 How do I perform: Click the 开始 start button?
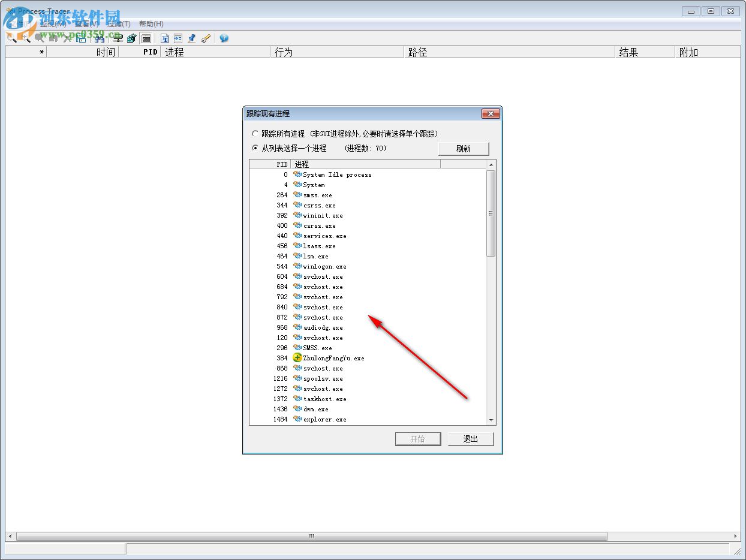pos(418,438)
